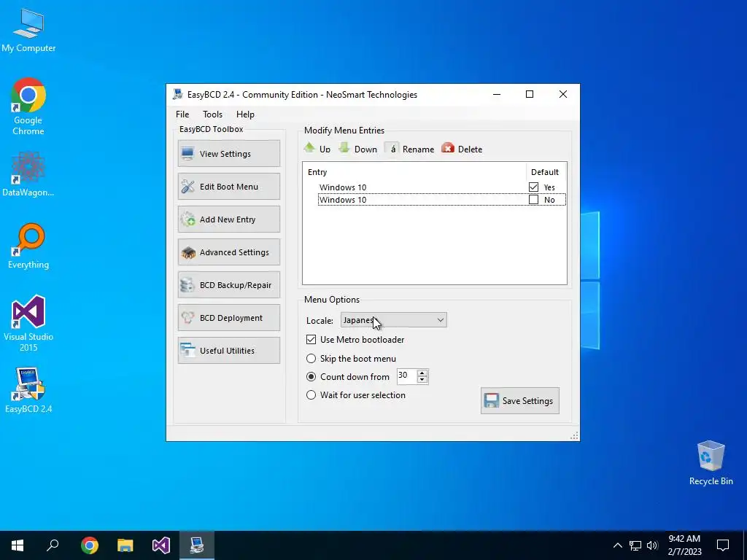Open the volume tray icon
747x560 pixels.
coord(652,545)
